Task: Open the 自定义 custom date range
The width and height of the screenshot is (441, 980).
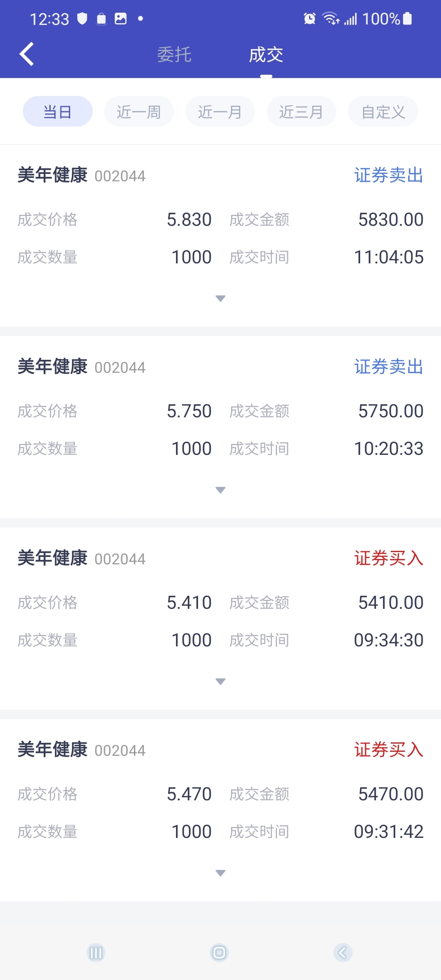Action: click(383, 111)
